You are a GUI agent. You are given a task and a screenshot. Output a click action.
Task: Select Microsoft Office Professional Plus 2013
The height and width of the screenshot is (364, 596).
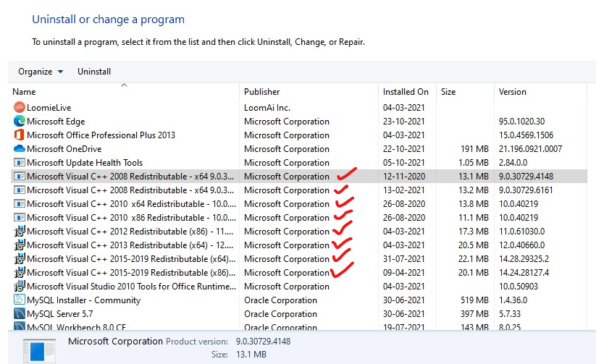point(101,135)
